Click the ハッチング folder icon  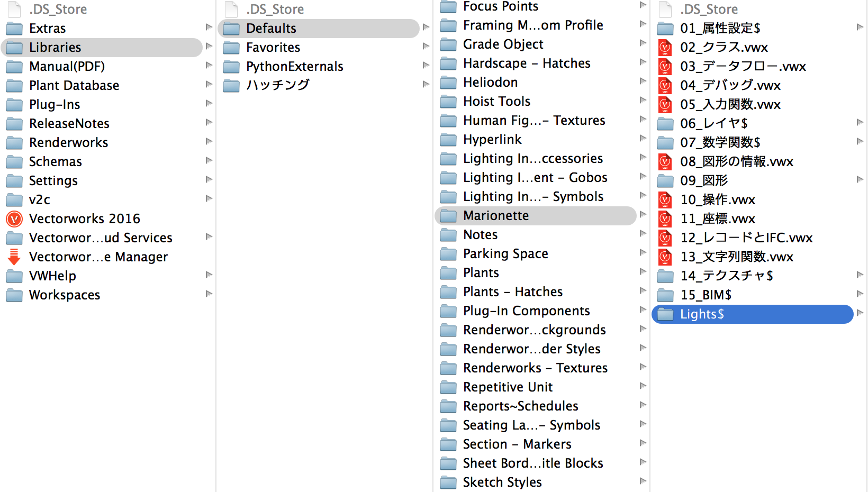[x=231, y=86]
